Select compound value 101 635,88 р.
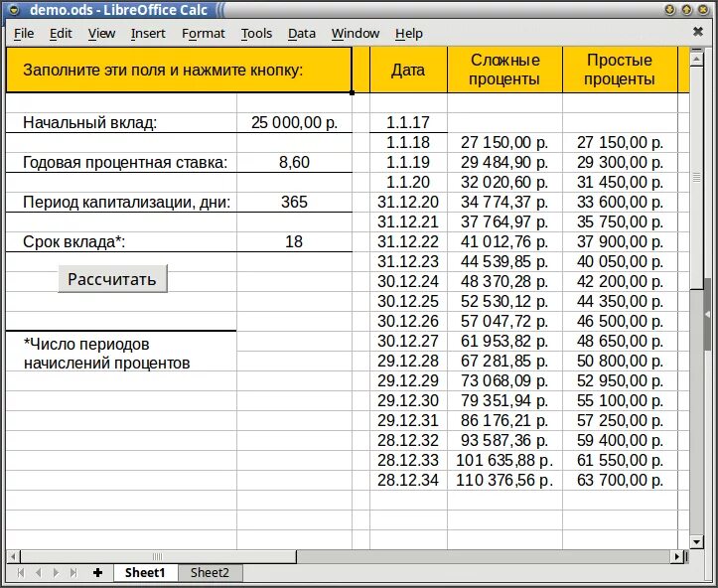The image size is (718, 588). (x=504, y=460)
